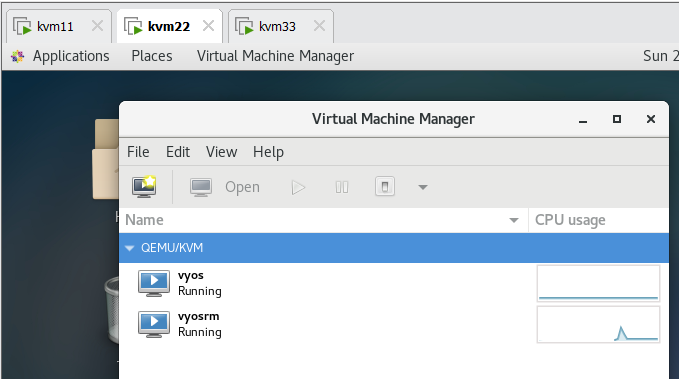
Task: Close the Virtual Machine Manager window
Action: [650, 119]
